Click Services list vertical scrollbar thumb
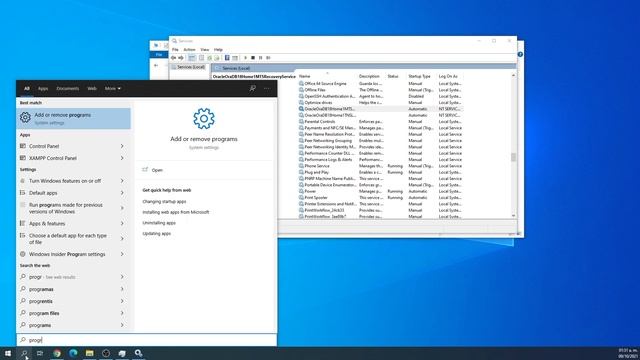This screenshot has width=640, height=360. 513,157
